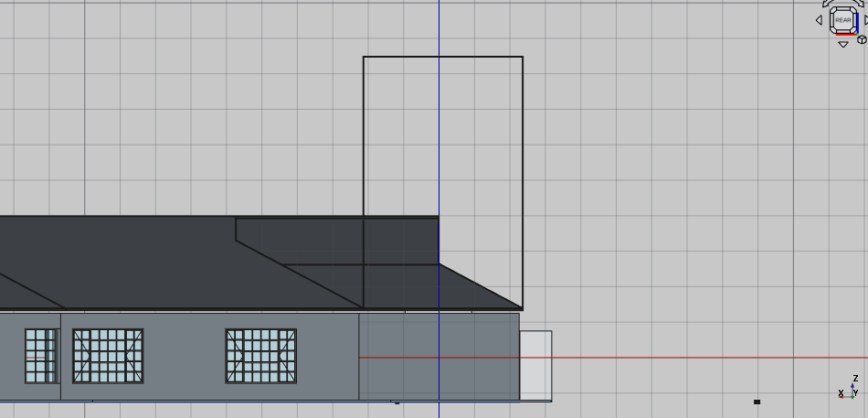The width and height of the screenshot is (868, 418).
Task: Select the small light gray box right of wall
Action: click(536, 365)
